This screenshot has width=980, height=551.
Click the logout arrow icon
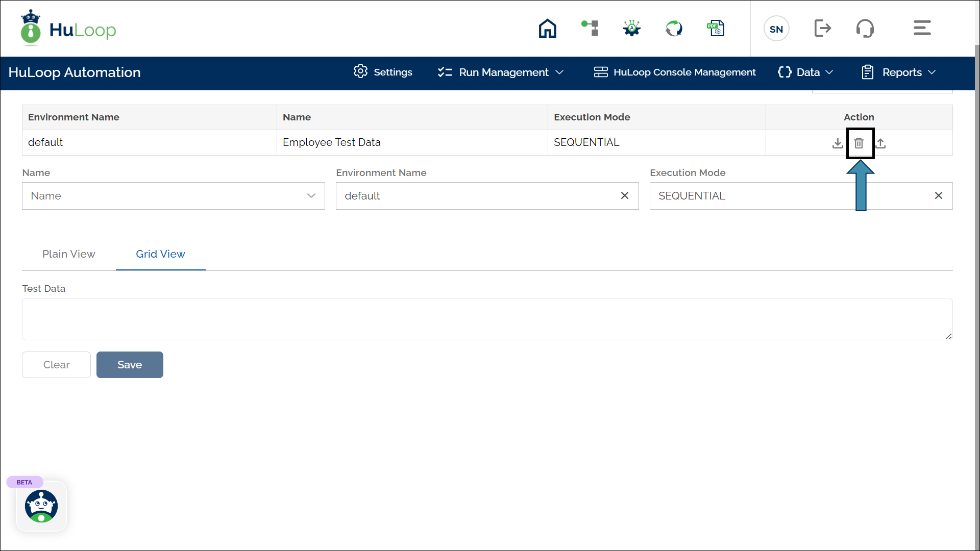click(x=822, y=29)
